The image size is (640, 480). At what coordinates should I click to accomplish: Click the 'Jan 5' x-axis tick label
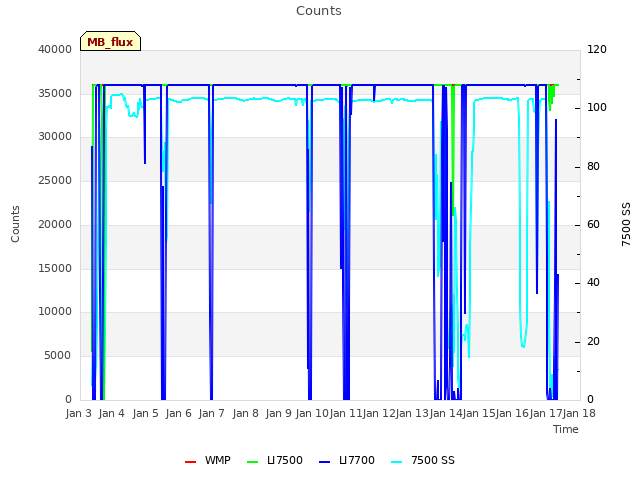(145, 413)
